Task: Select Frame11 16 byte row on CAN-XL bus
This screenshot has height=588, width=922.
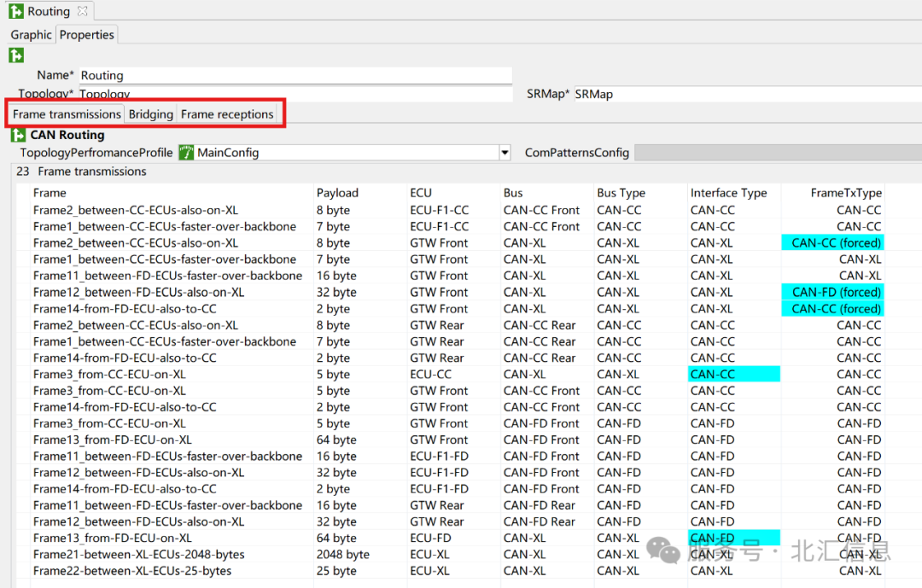Action: click(451, 276)
